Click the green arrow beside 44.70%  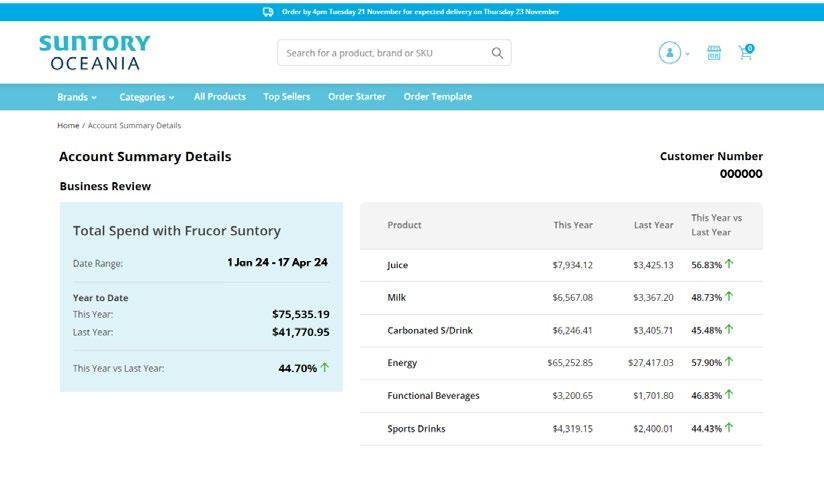coord(325,367)
